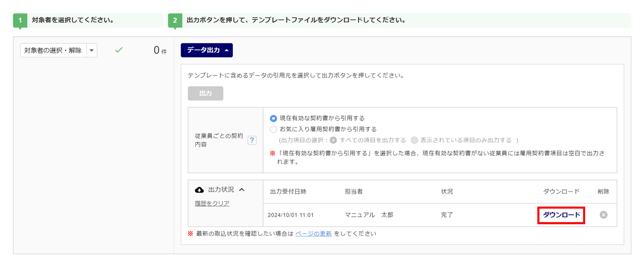
Task: Click the date cell 2024/10/01 11:01
Action: (291, 215)
